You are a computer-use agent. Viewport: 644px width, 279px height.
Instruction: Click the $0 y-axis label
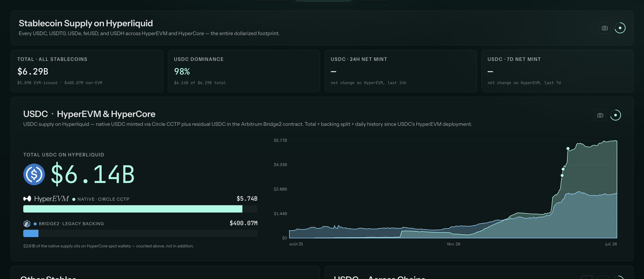[284, 238]
